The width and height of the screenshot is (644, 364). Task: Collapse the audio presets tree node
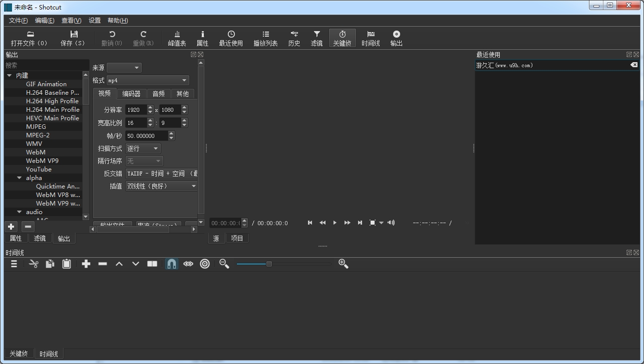click(x=20, y=212)
